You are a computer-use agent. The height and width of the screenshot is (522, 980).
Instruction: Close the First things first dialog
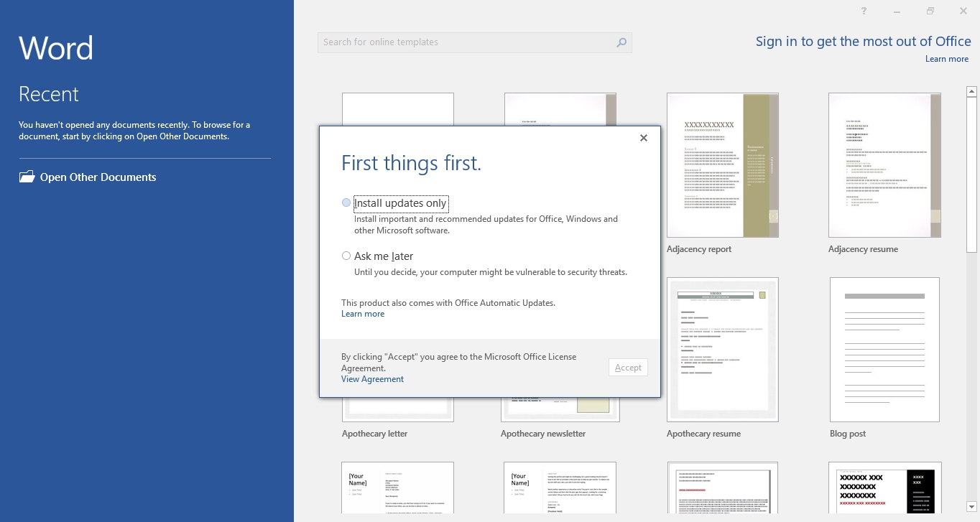[x=644, y=138]
